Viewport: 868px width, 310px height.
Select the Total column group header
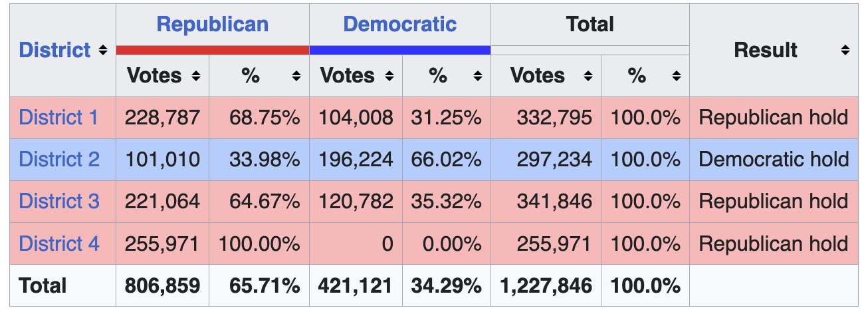tap(590, 25)
